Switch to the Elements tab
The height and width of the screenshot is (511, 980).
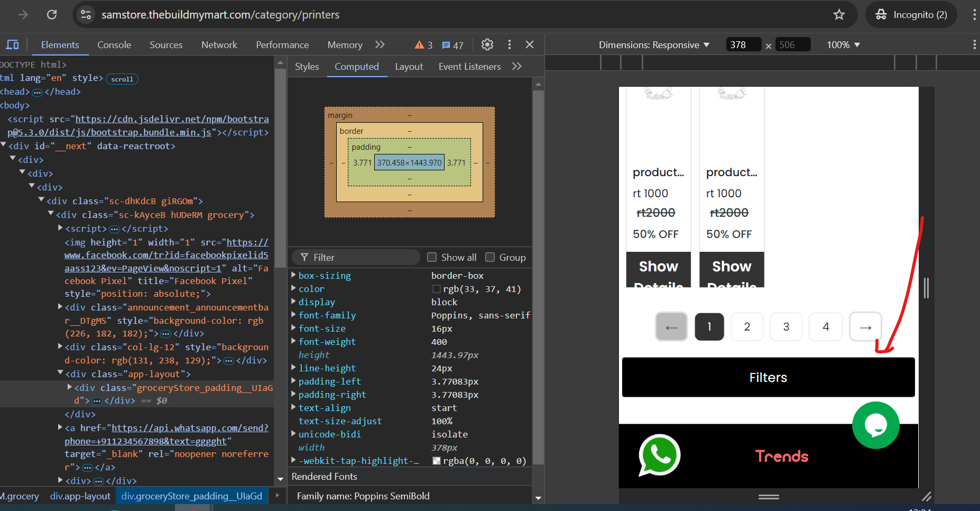60,45
